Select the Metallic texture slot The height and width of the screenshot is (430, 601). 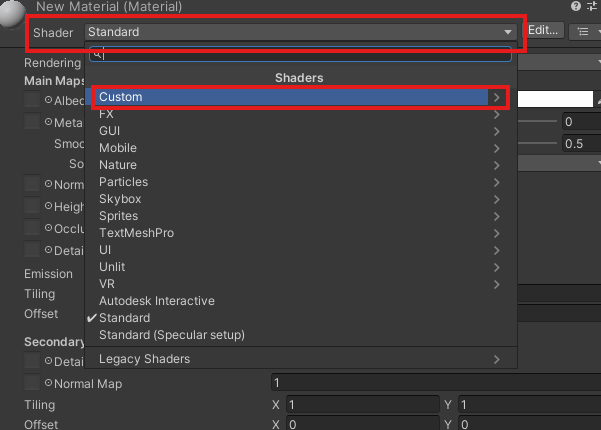[x=32, y=122]
